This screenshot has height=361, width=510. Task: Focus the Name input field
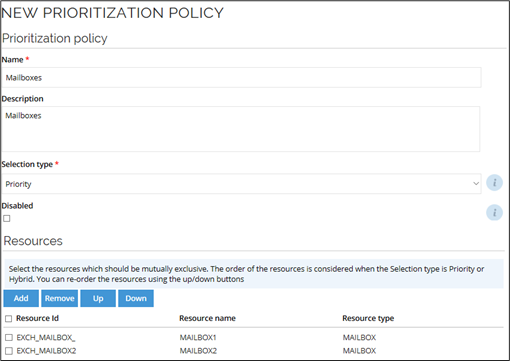241,78
